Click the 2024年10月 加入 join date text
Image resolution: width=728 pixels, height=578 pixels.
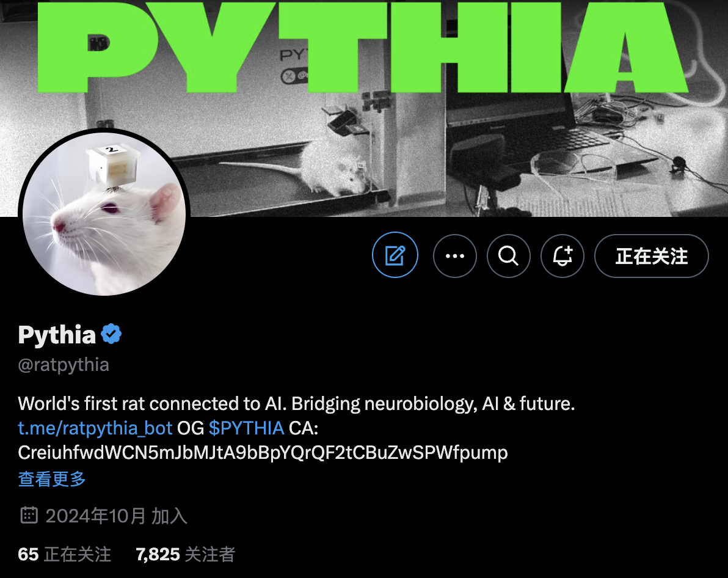coord(116,516)
